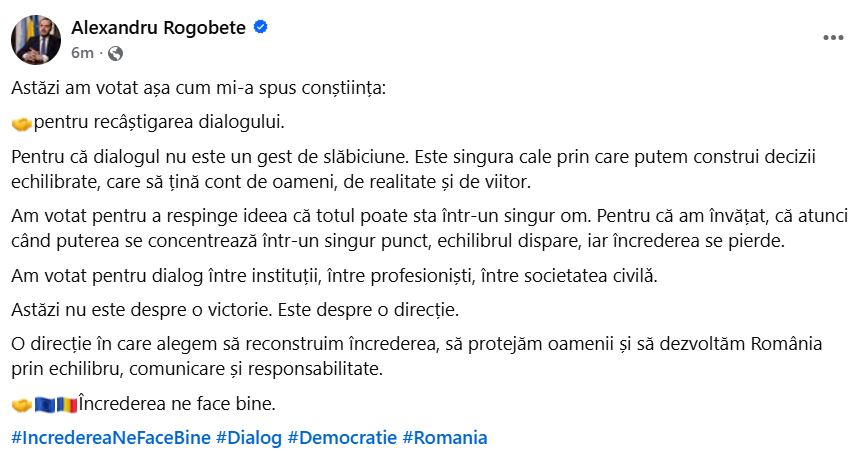The height and width of the screenshot is (451, 865).
Task: Open the post options three-dot menu
Action: [833, 38]
